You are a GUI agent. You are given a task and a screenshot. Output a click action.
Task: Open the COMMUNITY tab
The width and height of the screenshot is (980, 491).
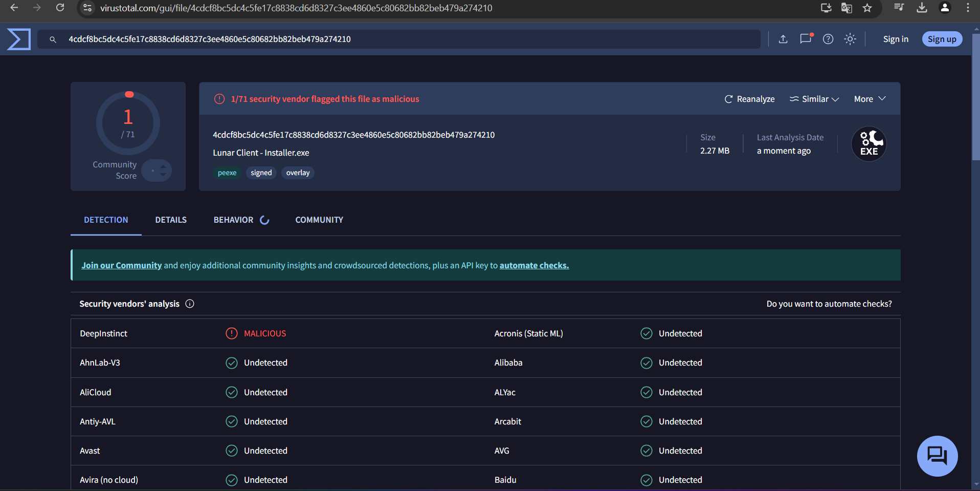coord(319,220)
